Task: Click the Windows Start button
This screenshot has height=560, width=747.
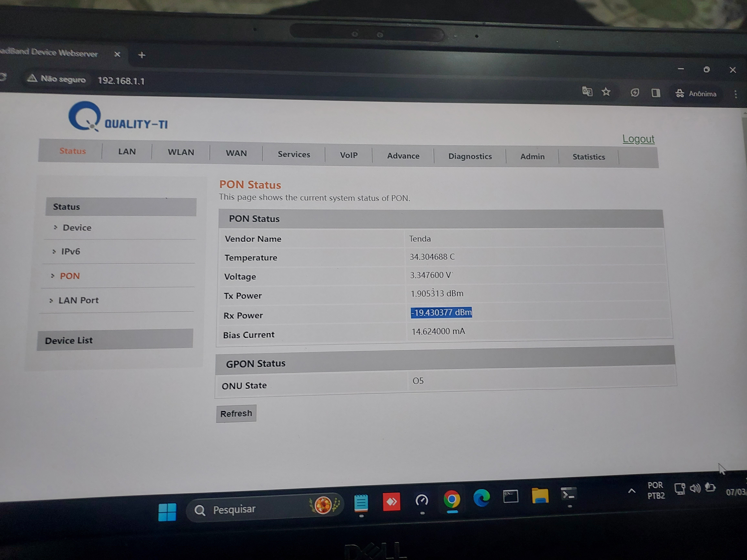Action: pyautogui.click(x=167, y=512)
